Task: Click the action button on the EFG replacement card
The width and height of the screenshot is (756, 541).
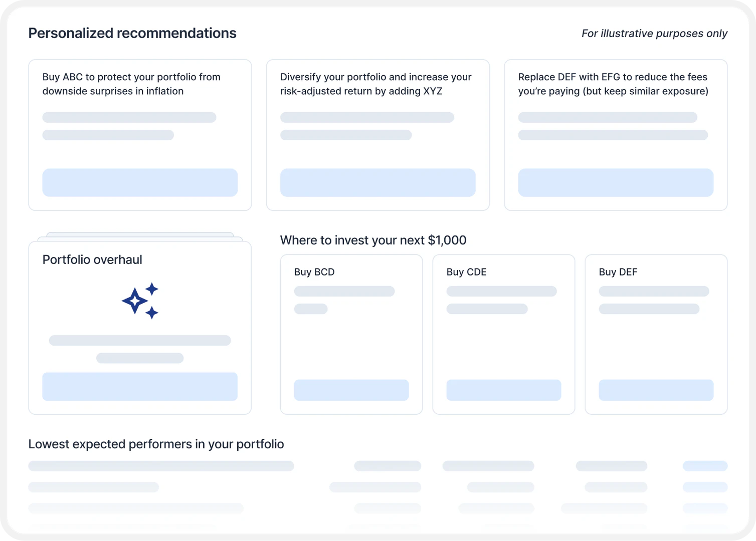Action: click(616, 182)
